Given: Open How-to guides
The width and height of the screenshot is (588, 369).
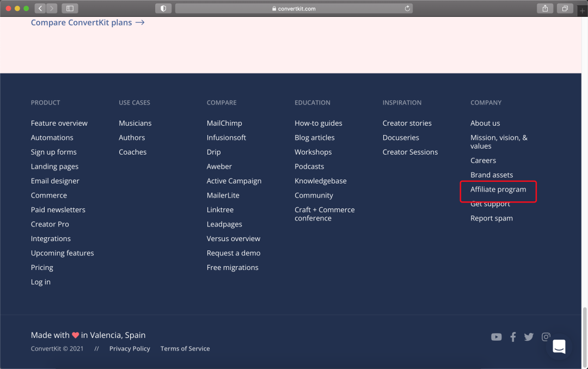Looking at the screenshot, I should (318, 123).
